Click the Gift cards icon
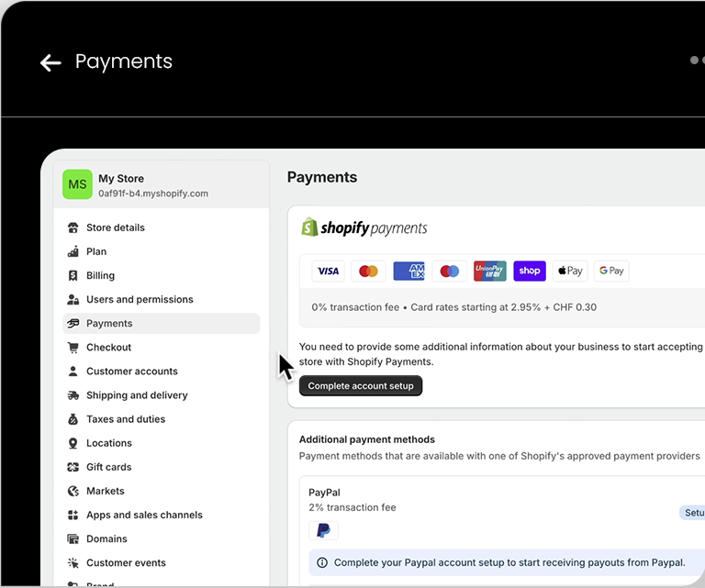The width and height of the screenshot is (705, 588). pos(73,467)
